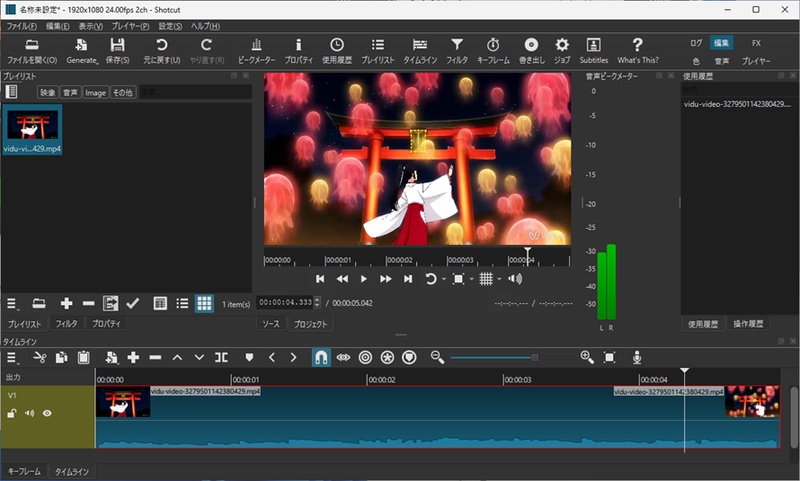This screenshot has width=800, height=481.
Task: Mute the V1 track audio
Action: 30,413
